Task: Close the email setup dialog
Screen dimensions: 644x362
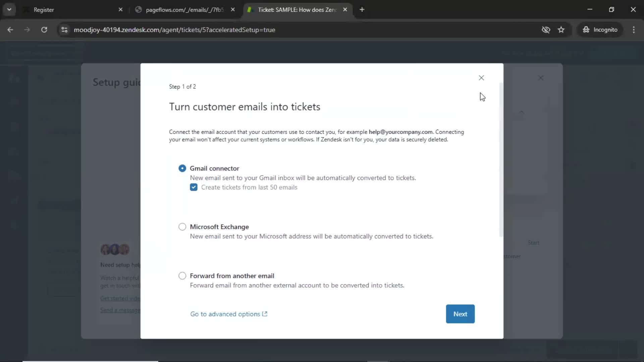Action: click(481, 78)
